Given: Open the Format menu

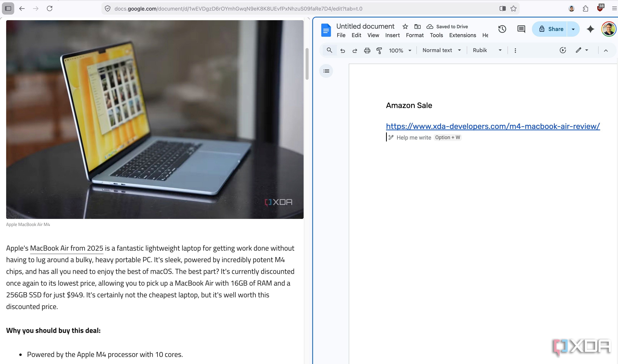Looking at the screenshot, I should 415,35.
